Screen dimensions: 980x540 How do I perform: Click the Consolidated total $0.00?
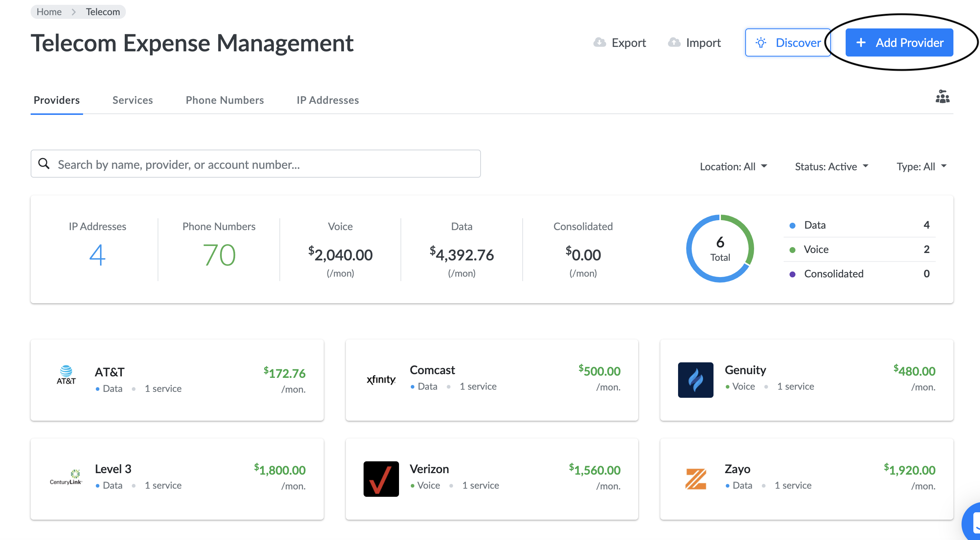(x=583, y=254)
